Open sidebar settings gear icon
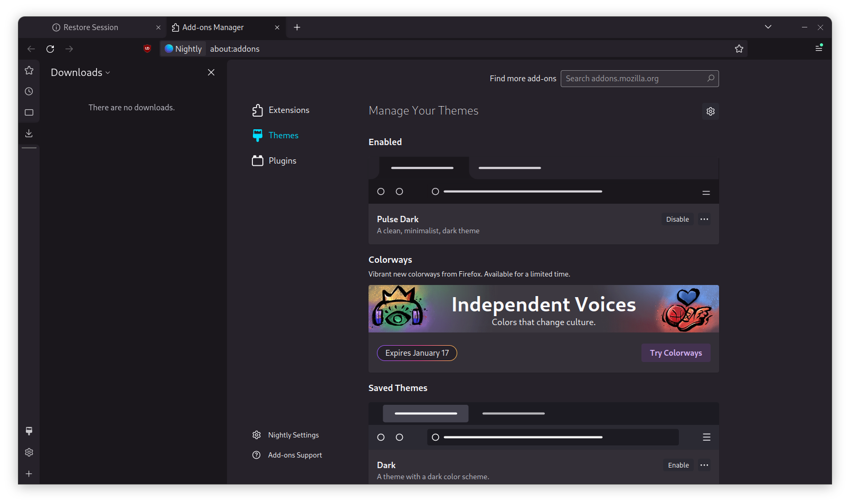The image size is (850, 504). click(29, 452)
